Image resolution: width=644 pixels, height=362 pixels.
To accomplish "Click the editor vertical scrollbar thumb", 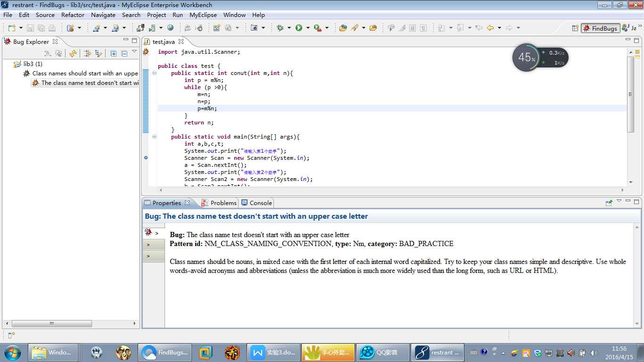I will click(630, 94).
